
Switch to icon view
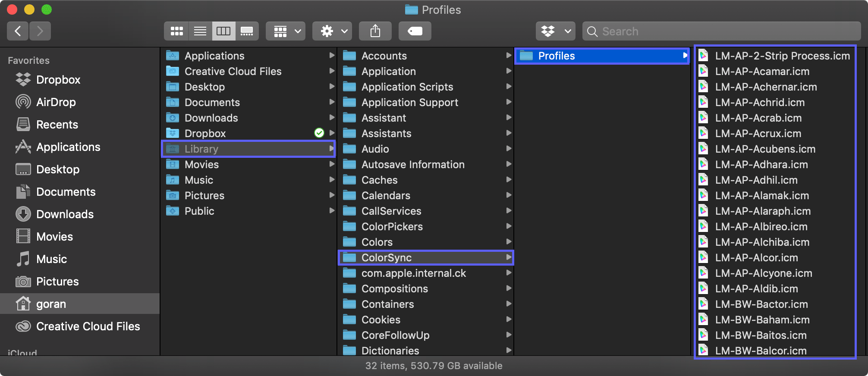pos(176,31)
